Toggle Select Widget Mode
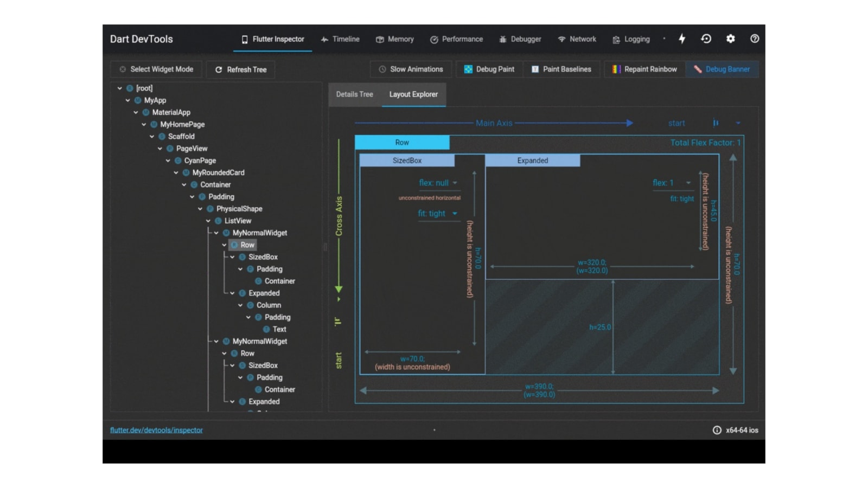Image resolution: width=868 pixels, height=488 pixels. [156, 69]
